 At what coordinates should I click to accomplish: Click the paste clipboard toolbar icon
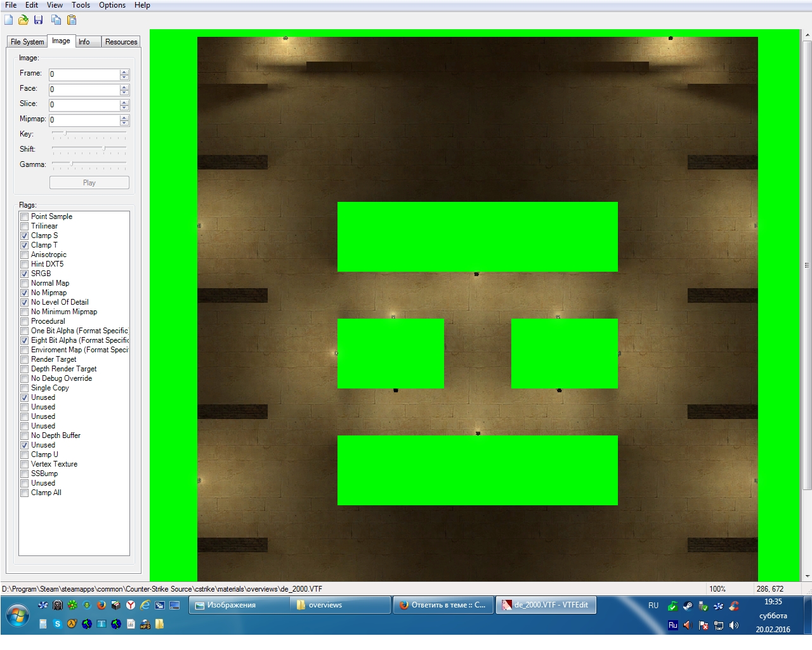click(72, 20)
